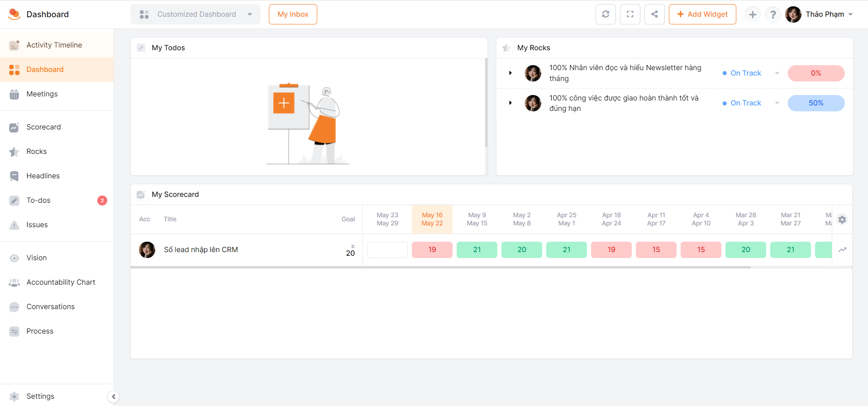Open scorecard settings gear icon
Screen dimensions: 868x406
(842, 220)
